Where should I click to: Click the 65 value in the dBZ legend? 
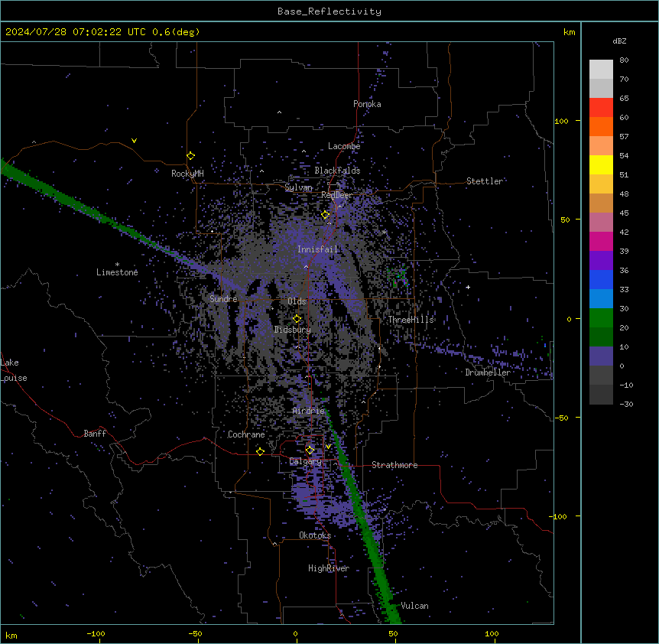point(624,99)
